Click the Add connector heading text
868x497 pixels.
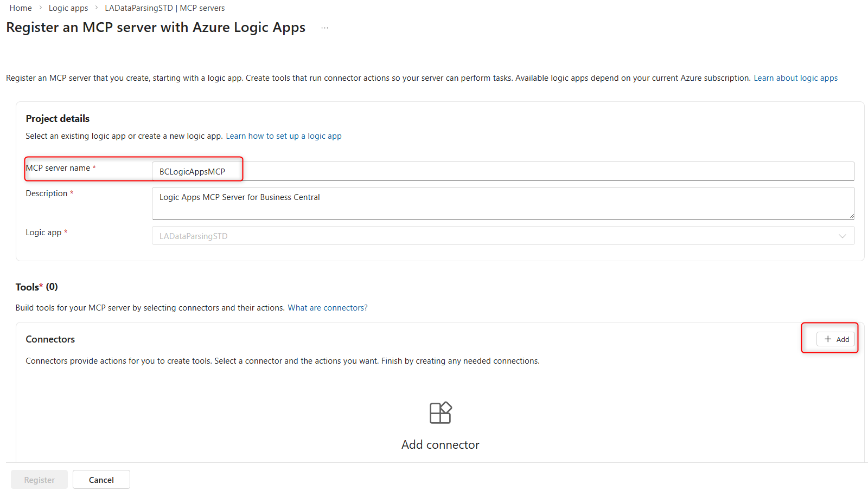pyautogui.click(x=440, y=445)
